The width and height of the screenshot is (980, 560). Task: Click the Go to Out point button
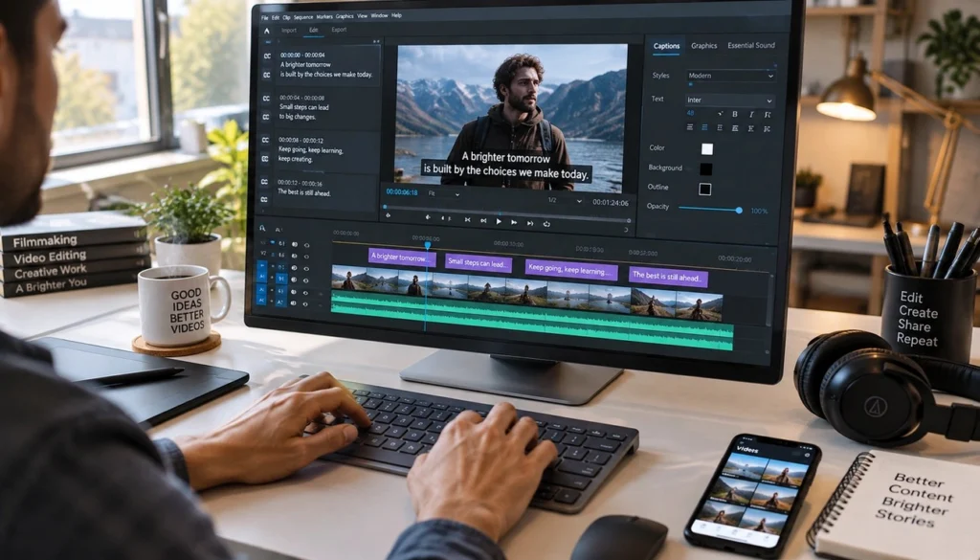point(529,222)
